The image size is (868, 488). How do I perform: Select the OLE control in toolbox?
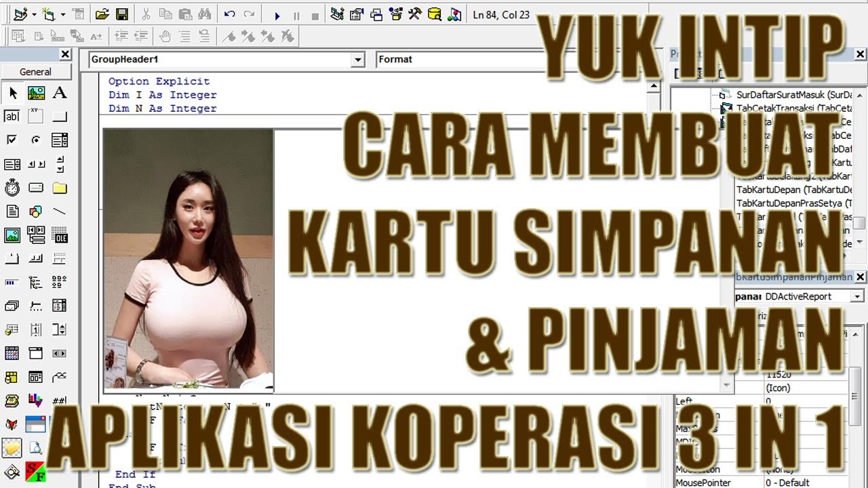pos(60,235)
